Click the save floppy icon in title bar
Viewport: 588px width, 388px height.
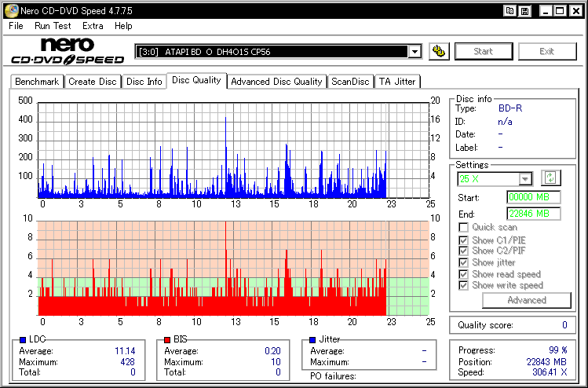pyautogui.click(x=525, y=11)
